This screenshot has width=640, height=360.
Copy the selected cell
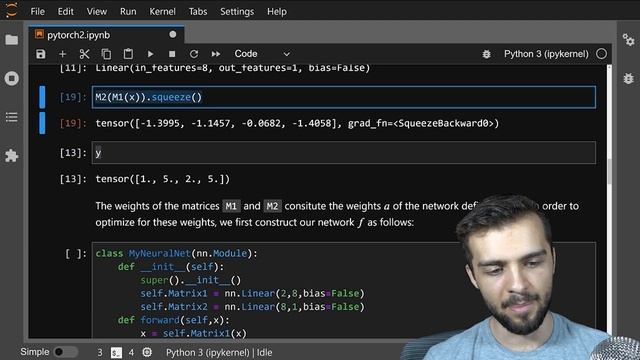coord(106,54)
